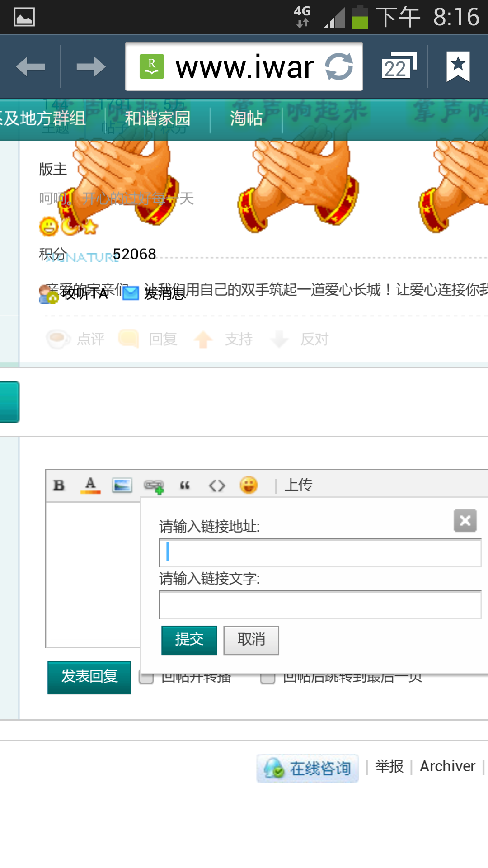Tap the www.iwar address bar

tap(244, 66)
